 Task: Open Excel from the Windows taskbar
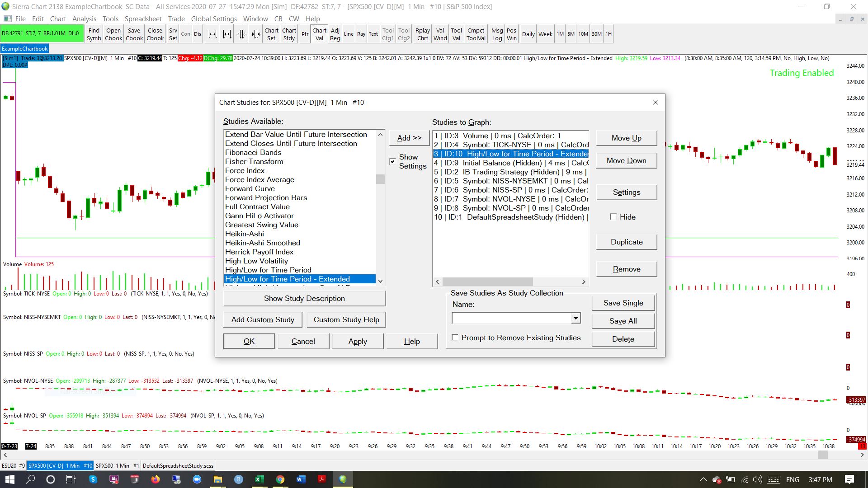(259, 479)
